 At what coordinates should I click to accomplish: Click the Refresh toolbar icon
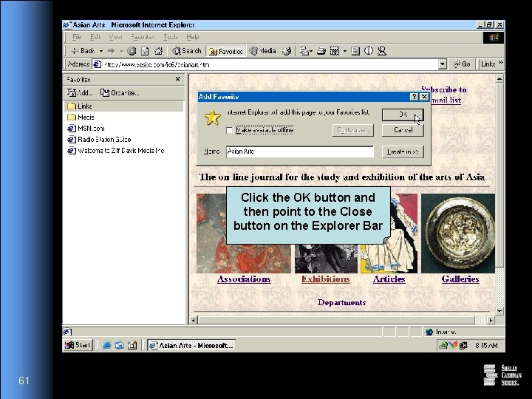(x=145, y=51)
